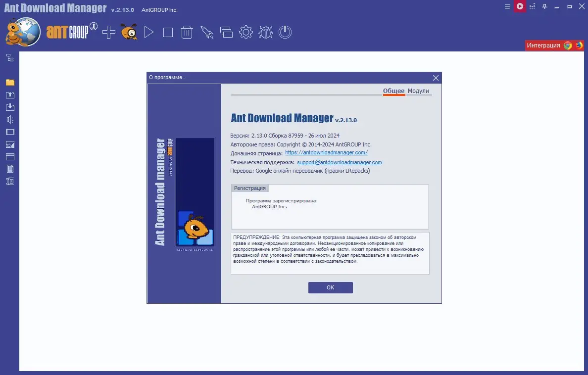Click the Авторские права copyright line
This screenshot has height=375, width=588.
pyautogui.click(x=301, y=144)
